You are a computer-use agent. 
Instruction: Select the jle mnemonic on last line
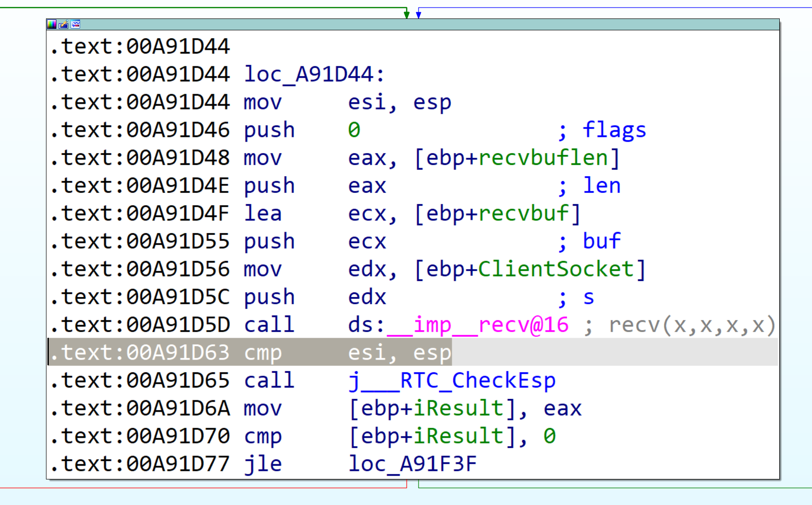(x=264, y=464)
